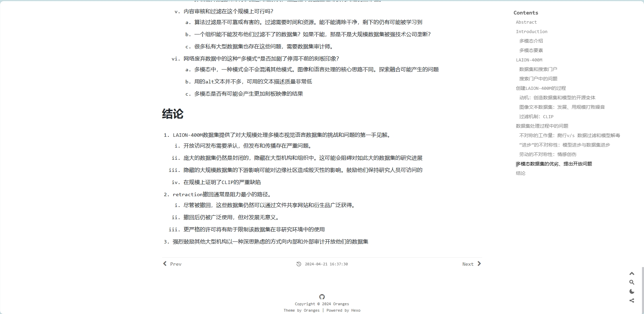Click line 强烈鼓励其他大型机构以一种深思熟虑的方式
The width and height of the screenshot is (644, 314).
pos(270,242)
